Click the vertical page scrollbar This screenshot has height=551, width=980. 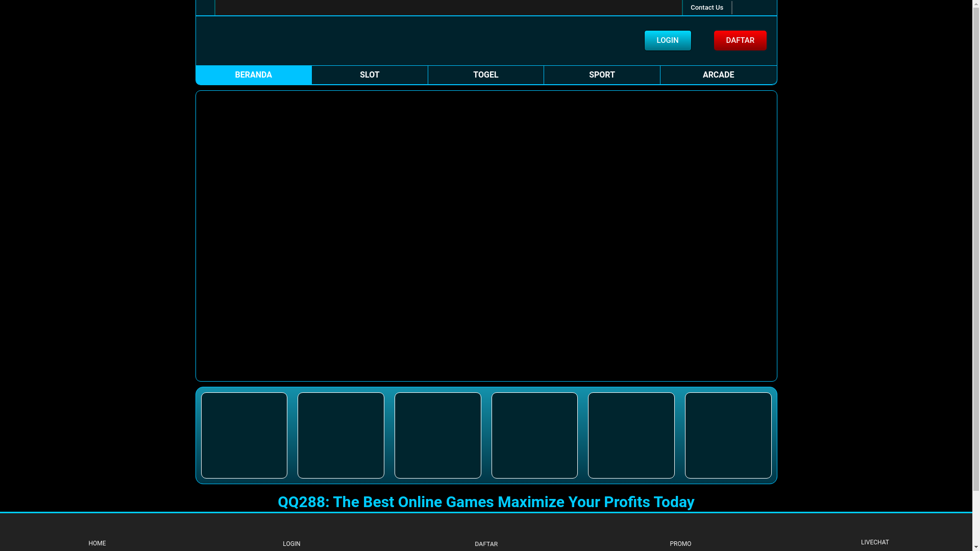(976, 275)
